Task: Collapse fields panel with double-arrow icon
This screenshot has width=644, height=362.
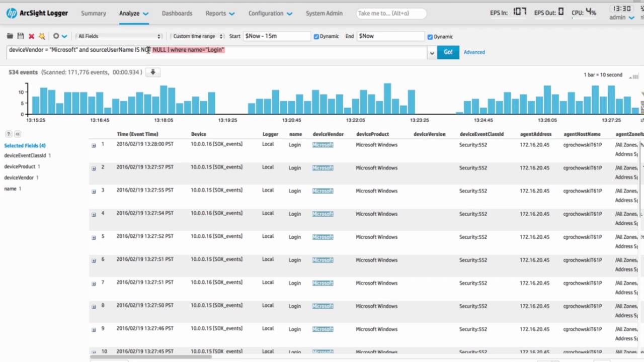Action: 18,134
